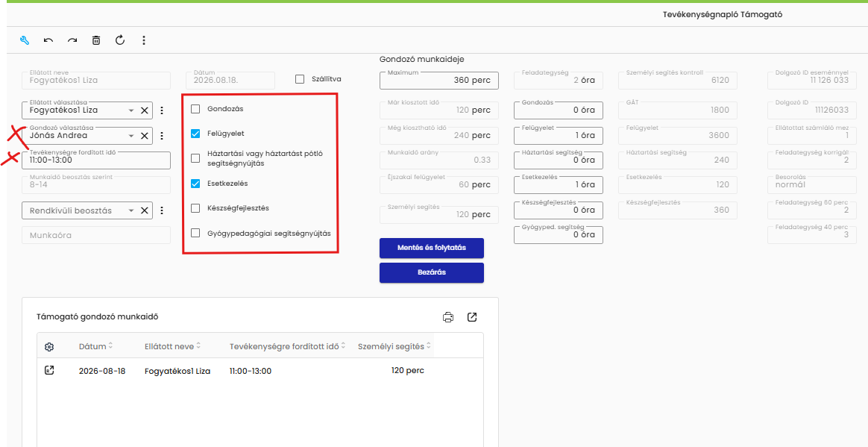Click the Bezárás button
868x447 pixels.
point(432,272)
